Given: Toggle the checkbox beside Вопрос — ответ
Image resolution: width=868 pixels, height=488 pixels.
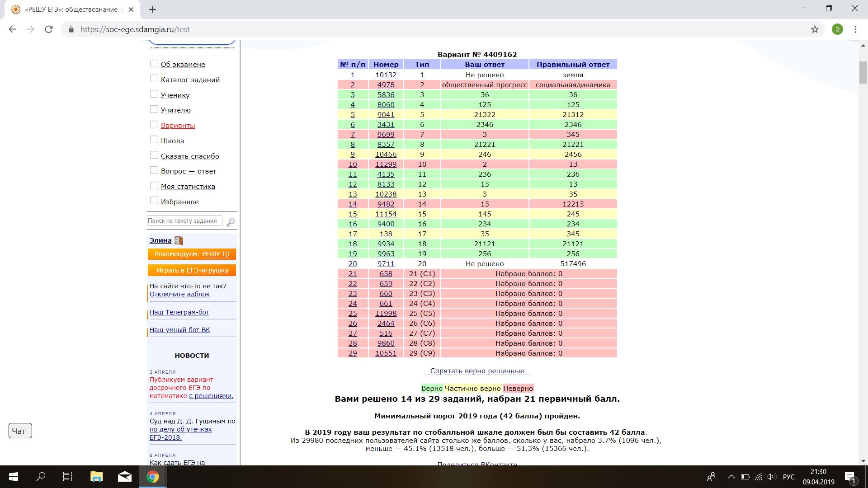Looking at the screenshot, I should pyautogui.click(x=154, y=170).
